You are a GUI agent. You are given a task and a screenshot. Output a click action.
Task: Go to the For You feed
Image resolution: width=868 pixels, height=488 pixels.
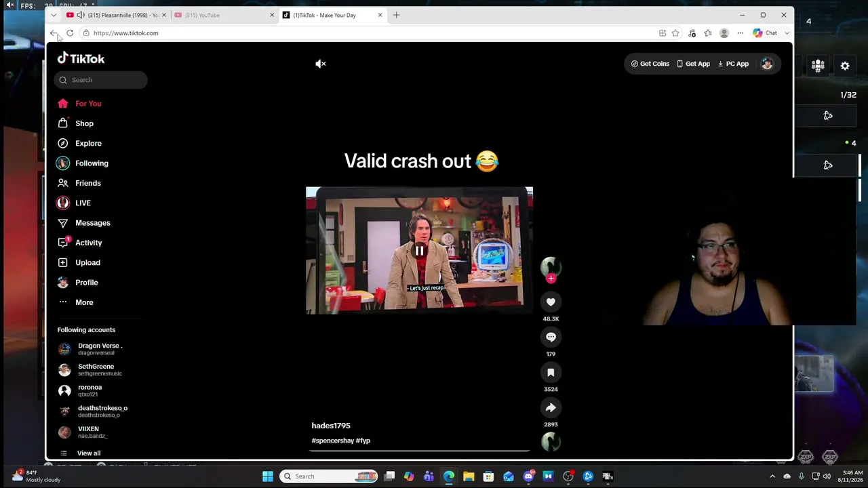(x=79, y=104)
